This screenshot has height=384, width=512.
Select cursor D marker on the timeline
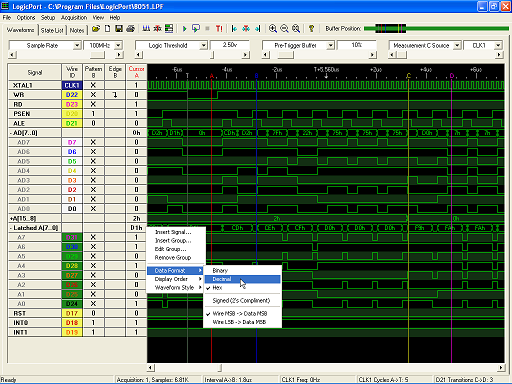(x=452, y=76)
